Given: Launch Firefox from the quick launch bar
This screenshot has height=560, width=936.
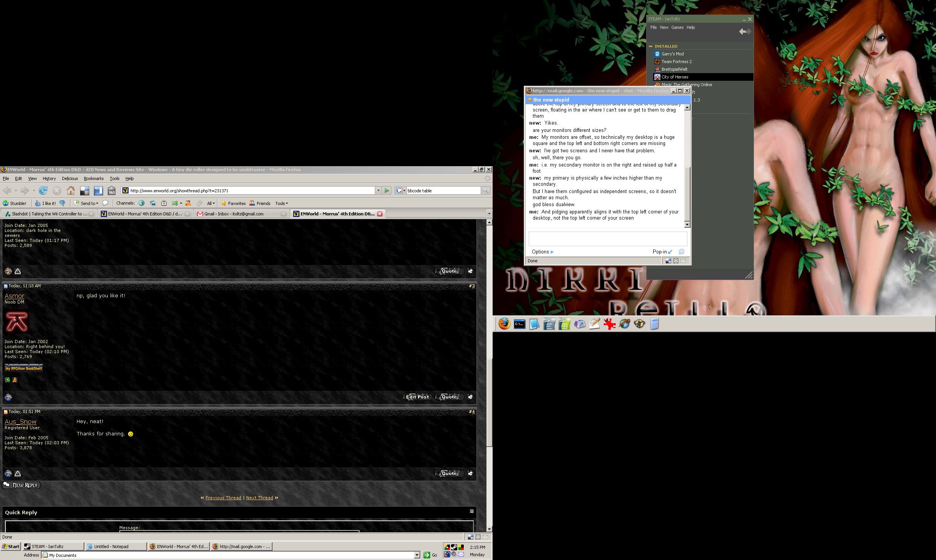Looking at the screenshot, I should pos(504,324).
